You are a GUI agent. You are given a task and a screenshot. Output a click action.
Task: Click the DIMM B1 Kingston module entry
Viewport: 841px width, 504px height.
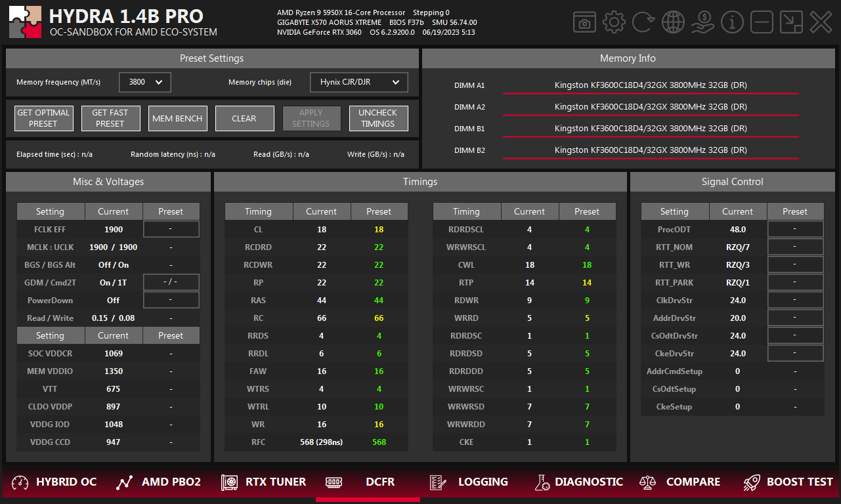651,129
